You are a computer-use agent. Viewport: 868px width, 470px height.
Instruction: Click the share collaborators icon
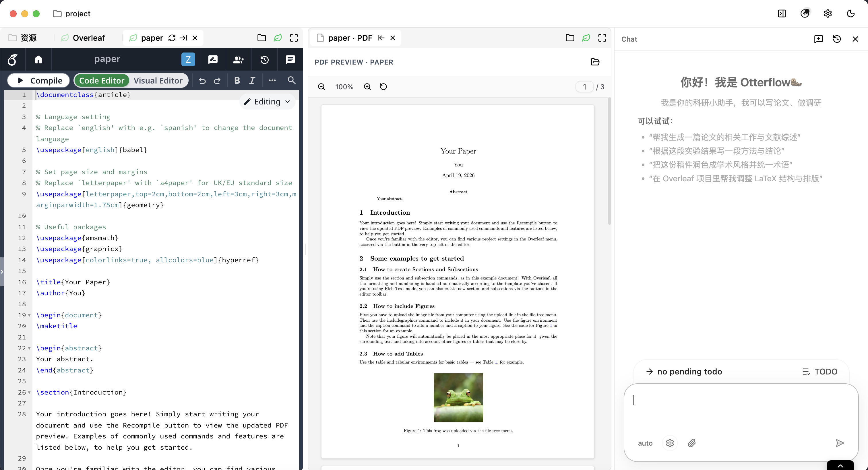[239, 60]
